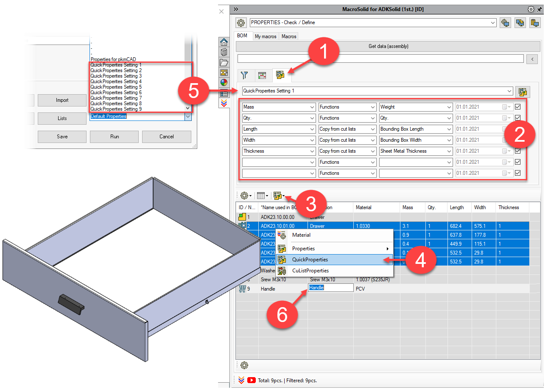Choose CuListProperties in the context menu
This screenshot has height=392, width=551.
point(334,271)
